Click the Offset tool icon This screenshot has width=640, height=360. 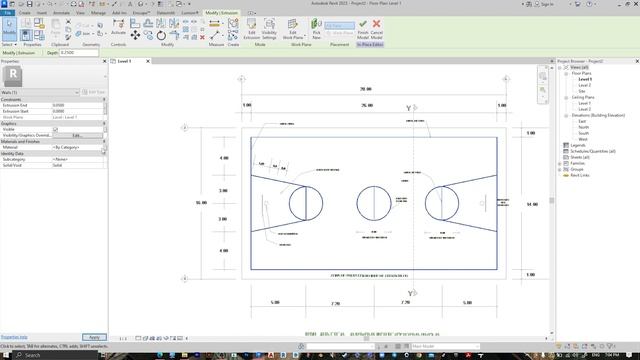[x=148, y=24]
